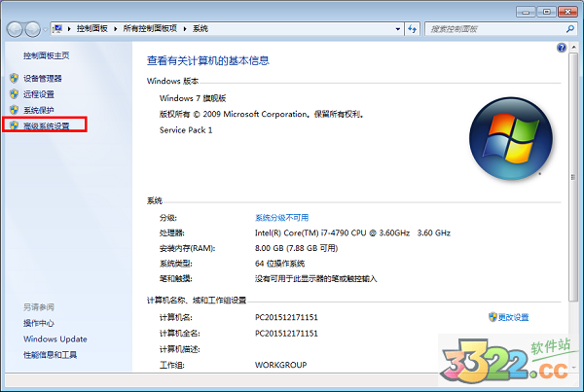Click the Windows 7 旗舰版 text
Image resolution: width=584 pixels, height=392 pixels.
pos(193,98)
